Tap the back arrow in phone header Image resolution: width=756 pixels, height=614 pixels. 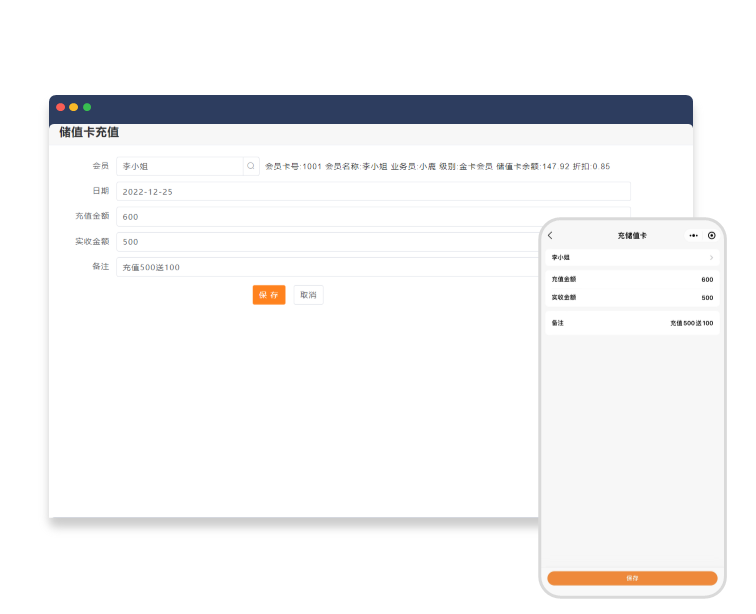[550, 236]
